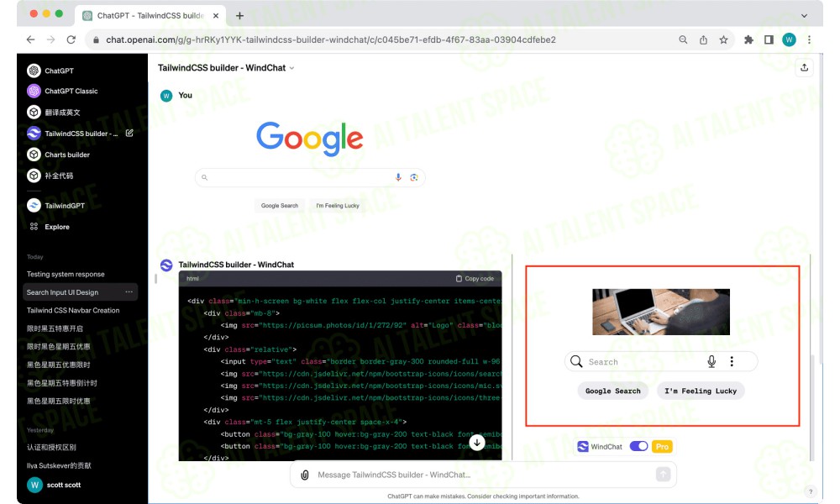Click the send message arrow button

pos(664,474)
